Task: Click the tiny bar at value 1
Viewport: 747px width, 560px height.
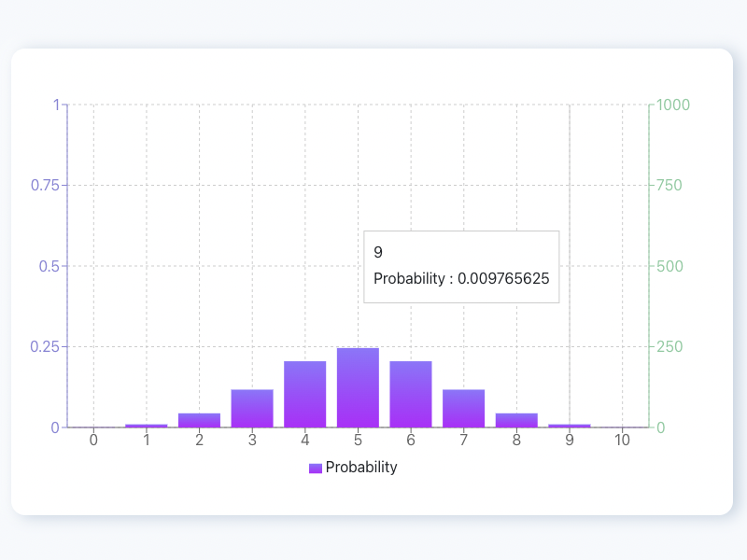Action: point(147,426)
